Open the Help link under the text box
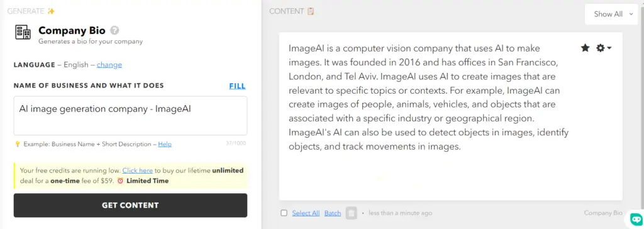The height and width of the screenshot is (229, 644). [165, 144]
